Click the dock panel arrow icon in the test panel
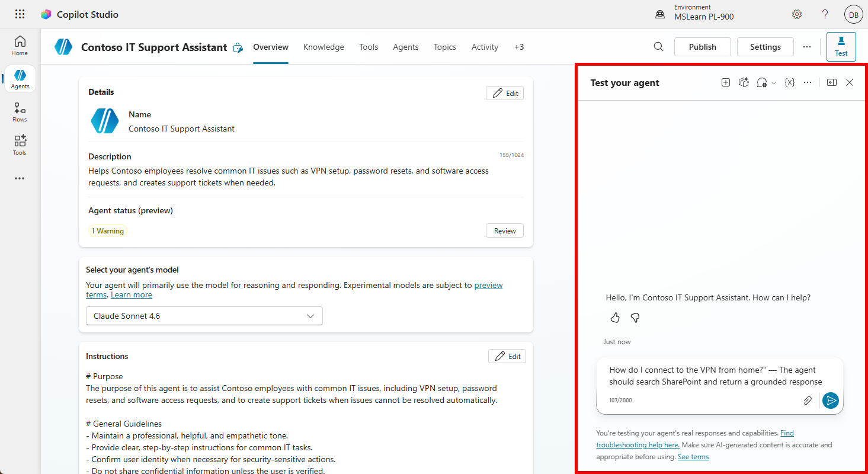Screen dimensions: 868x474 click(x=832, y=83)
